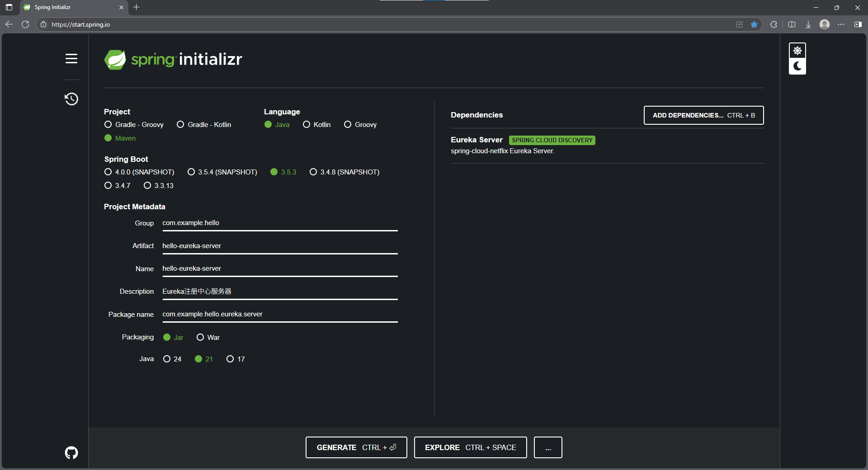Click the Group input field
Viewport: 868px width, 470px height.
tap(280, 223)
